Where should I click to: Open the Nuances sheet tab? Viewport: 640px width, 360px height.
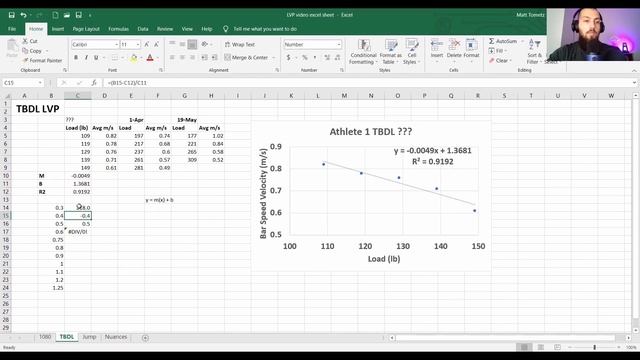tap(116, 337)
